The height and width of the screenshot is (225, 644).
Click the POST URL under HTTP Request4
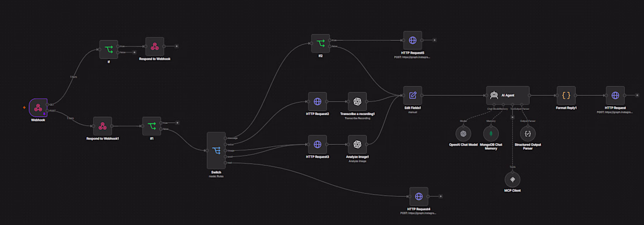point(419,213)
